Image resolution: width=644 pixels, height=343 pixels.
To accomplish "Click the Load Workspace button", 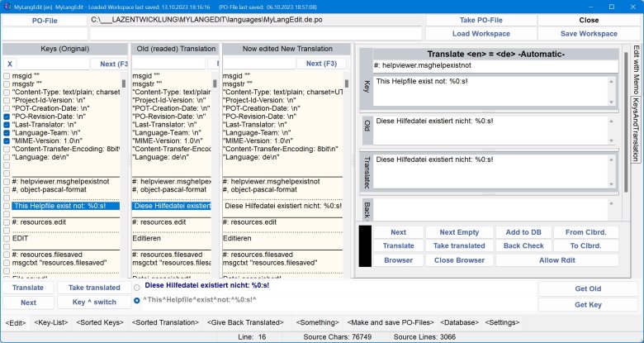I will click(479, 34).
